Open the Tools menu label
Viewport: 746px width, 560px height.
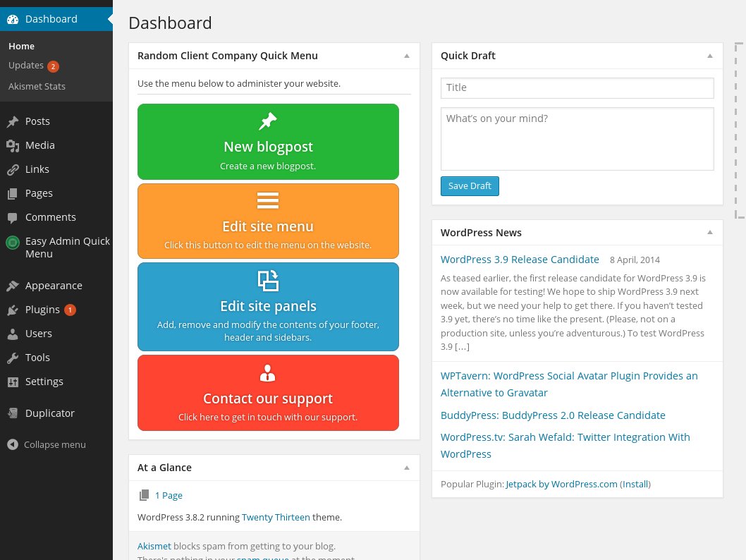tap(37, 358)
